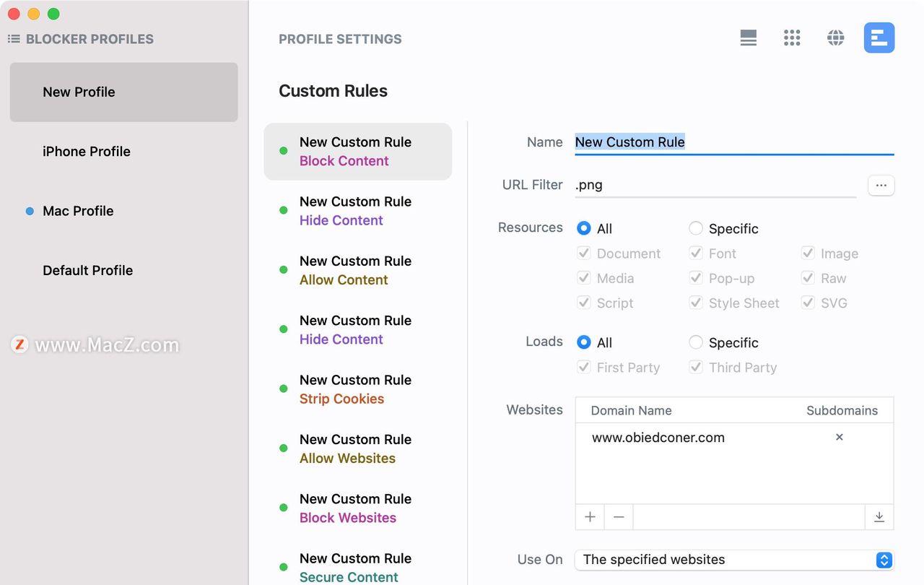Remove website with the minus icon
Screen dimensions: 924x585
(619, 517)
